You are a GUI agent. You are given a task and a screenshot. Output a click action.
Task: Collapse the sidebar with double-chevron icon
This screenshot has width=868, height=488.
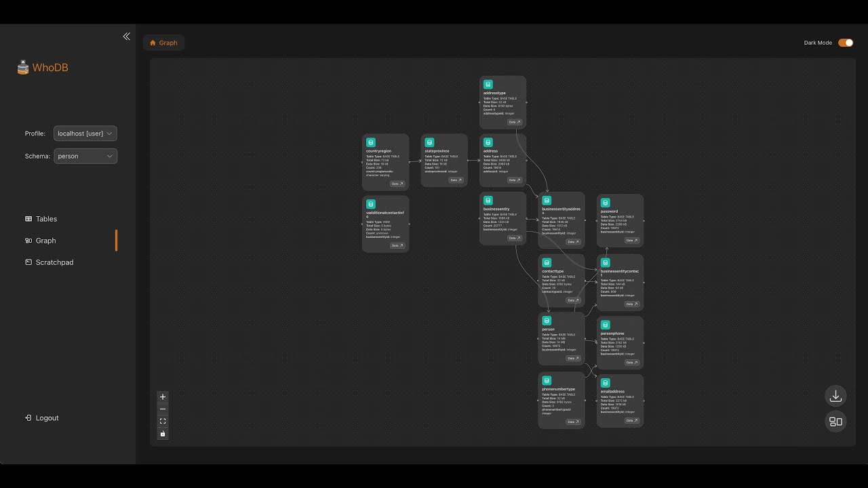click(126, 37)
